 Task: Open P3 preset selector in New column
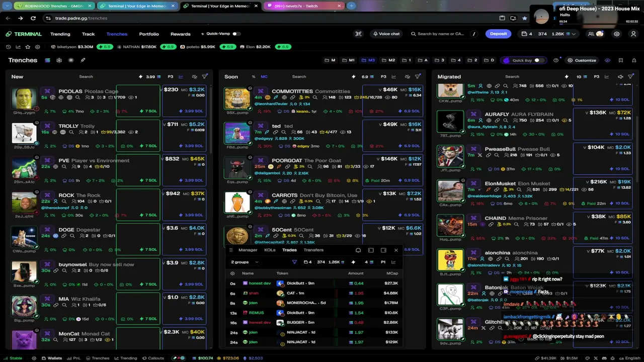tap(171, 76)
